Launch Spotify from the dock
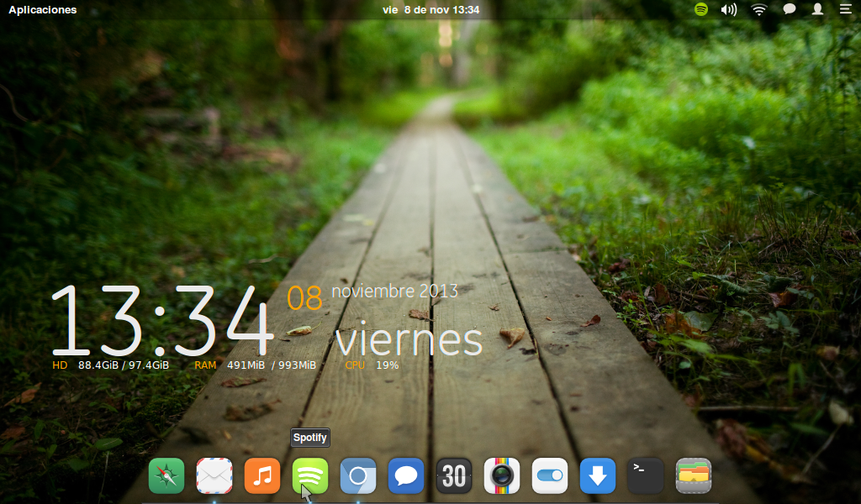This screenshot has width=861, height=504. pos(310,475)
